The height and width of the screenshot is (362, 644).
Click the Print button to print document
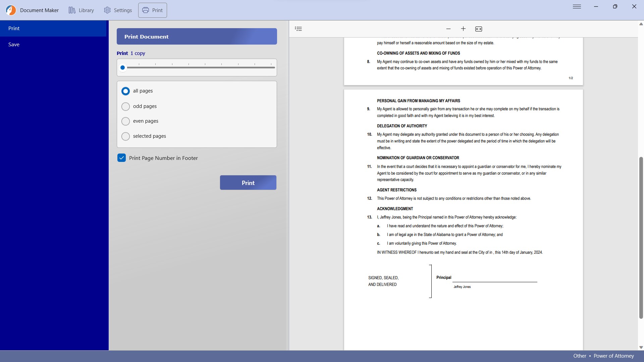(x=248, y=182)
